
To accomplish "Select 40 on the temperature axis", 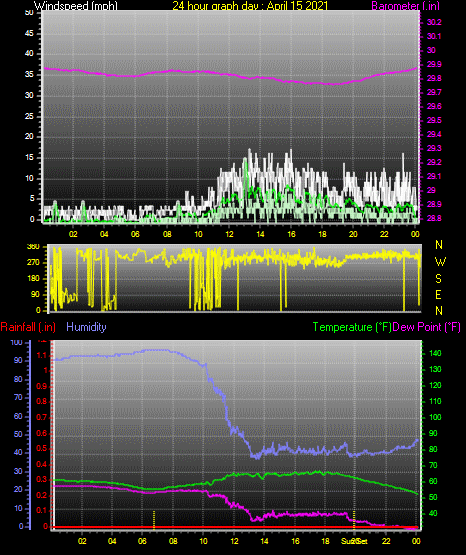I will 433,513.
